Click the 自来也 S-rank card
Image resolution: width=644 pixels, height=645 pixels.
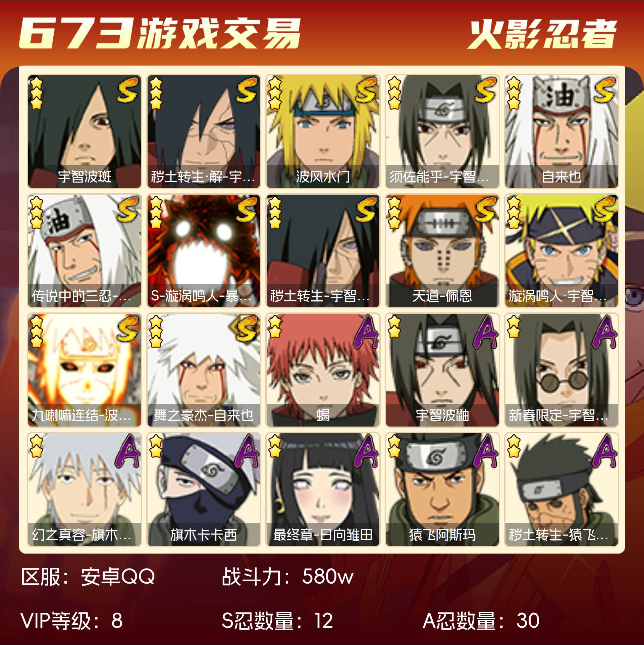pos(561,131)
